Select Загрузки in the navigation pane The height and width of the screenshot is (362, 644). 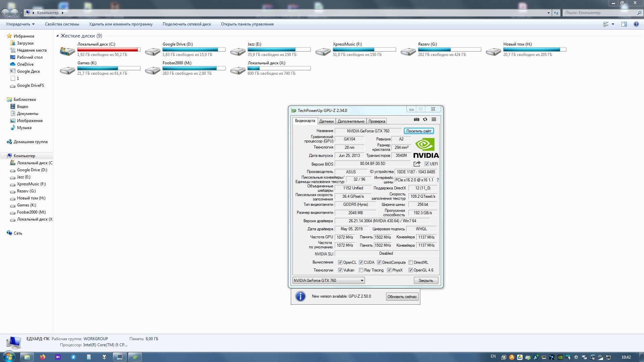25,43
